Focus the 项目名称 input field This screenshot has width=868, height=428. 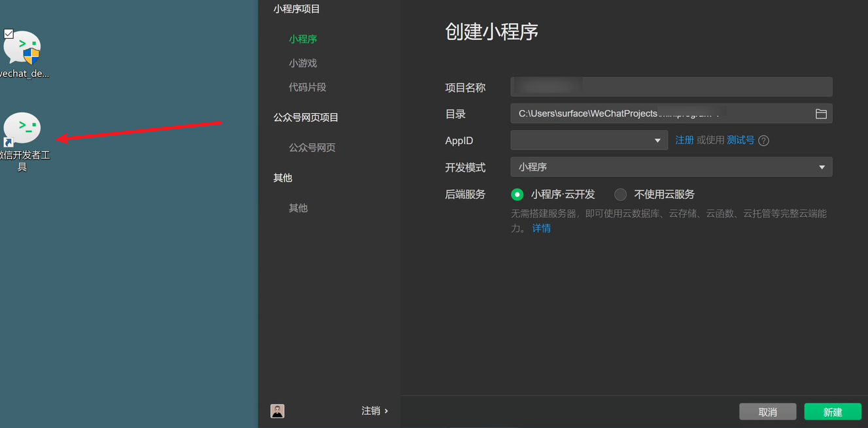(x=671, y=87)
